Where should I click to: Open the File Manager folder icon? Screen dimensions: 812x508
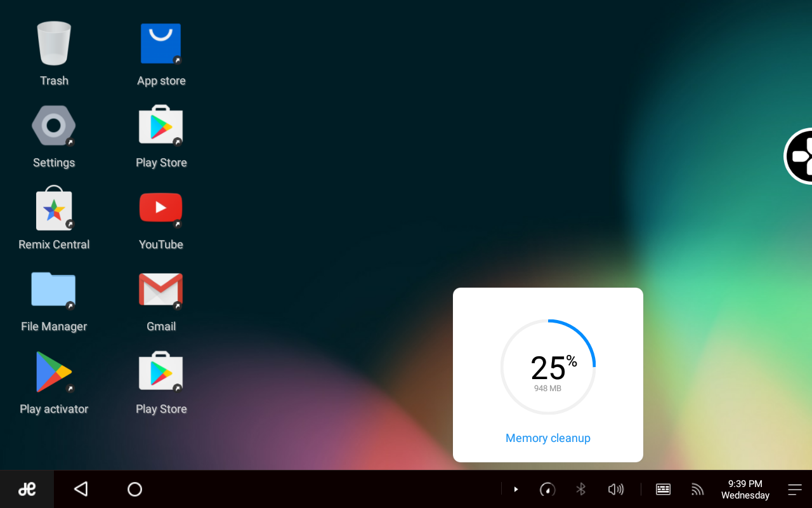pyautogui.click(x=54, y=290)
